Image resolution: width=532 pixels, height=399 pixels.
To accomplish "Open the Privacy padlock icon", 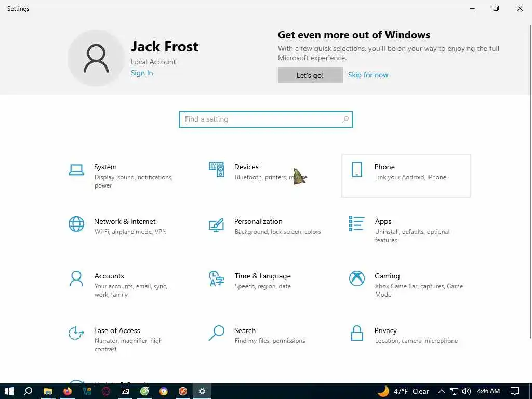I will [357, 333].
